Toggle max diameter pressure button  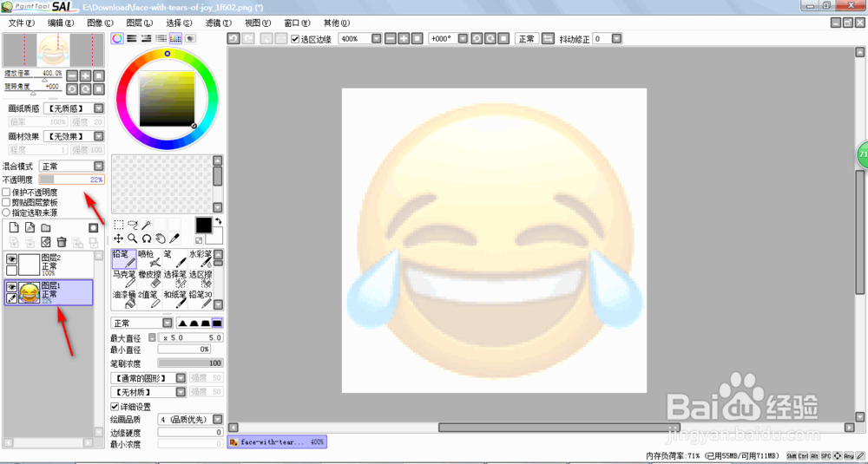[x=152, y=337]
